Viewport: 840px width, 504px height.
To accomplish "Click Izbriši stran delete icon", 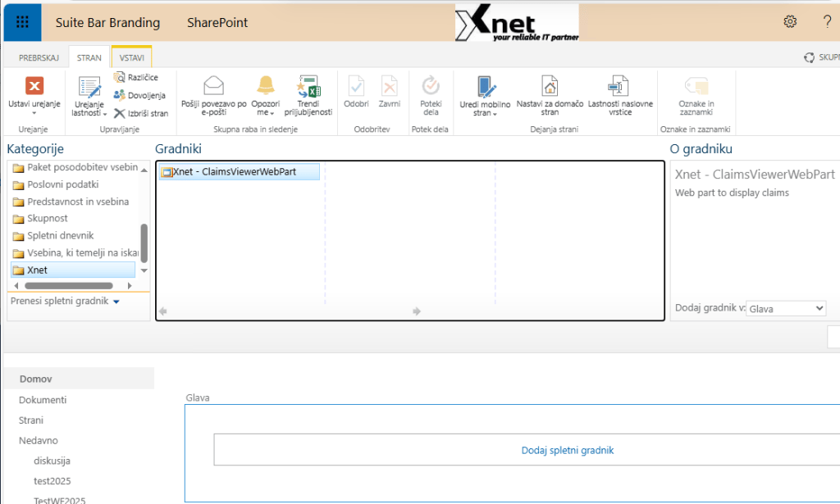I will (x=141, y=113).
